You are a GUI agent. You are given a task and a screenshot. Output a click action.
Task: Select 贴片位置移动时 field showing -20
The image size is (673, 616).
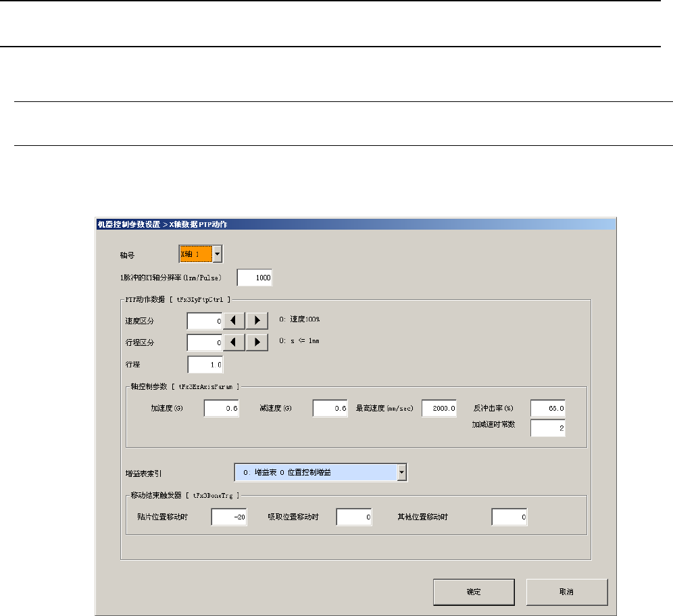coord(228,517)
